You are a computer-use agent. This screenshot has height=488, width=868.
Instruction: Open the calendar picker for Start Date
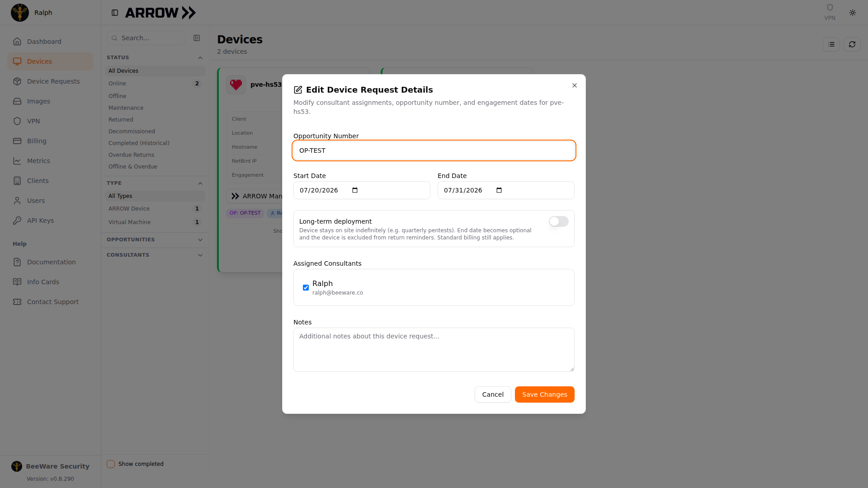pos(355,190)
